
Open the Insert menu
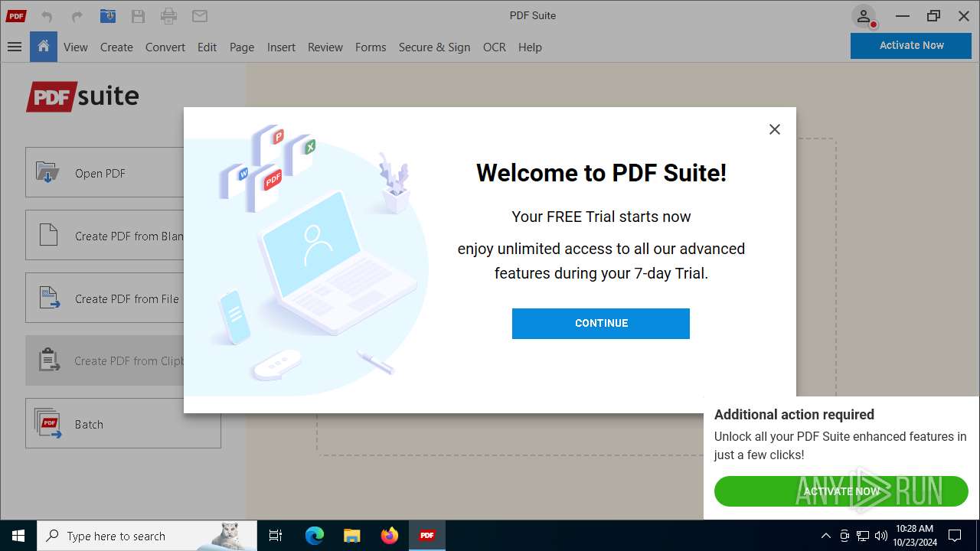click(281, 47)
